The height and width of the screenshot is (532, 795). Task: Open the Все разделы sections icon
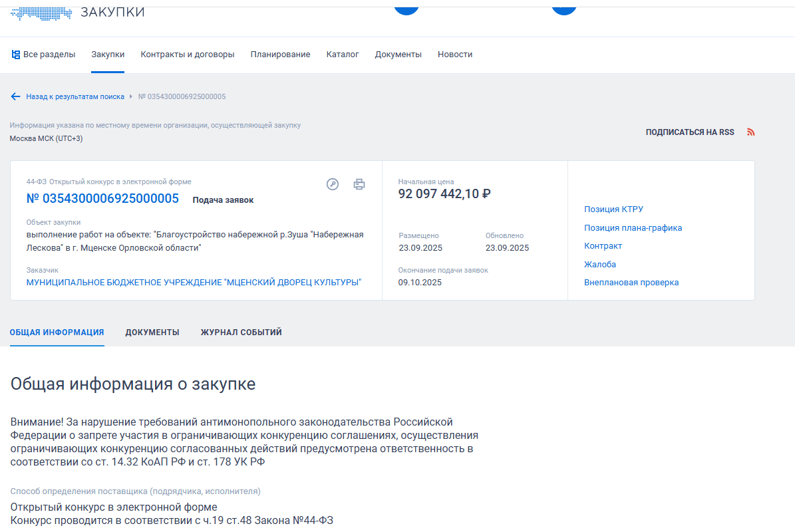click(16, 55)
